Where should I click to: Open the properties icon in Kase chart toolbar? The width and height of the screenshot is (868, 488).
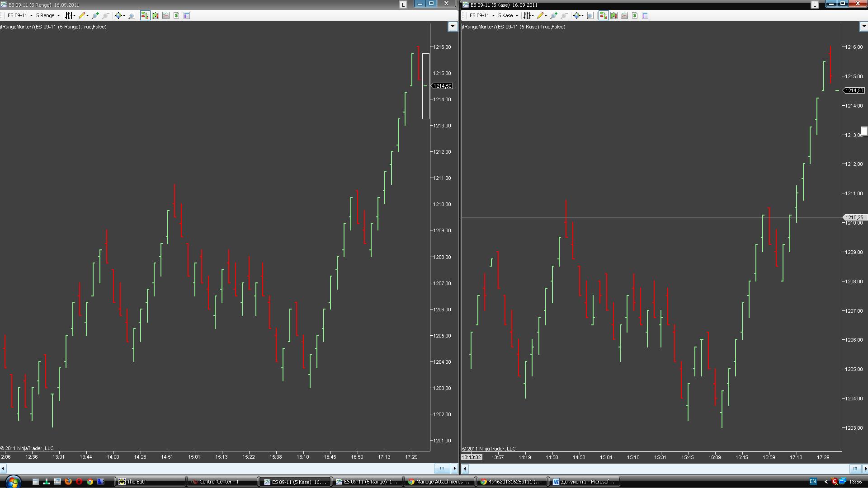click(x=645, y=15)
